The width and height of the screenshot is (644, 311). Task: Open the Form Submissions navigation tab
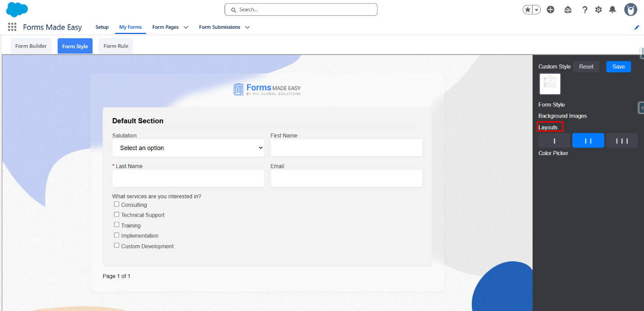click(220, 27)
